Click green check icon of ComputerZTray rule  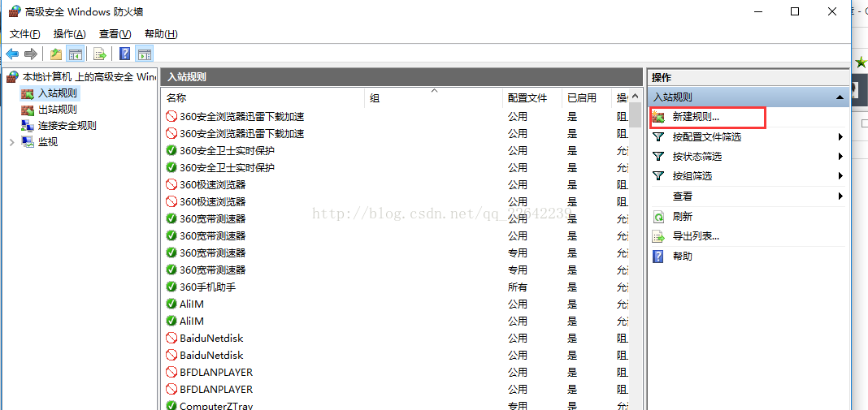coord(171,405)
